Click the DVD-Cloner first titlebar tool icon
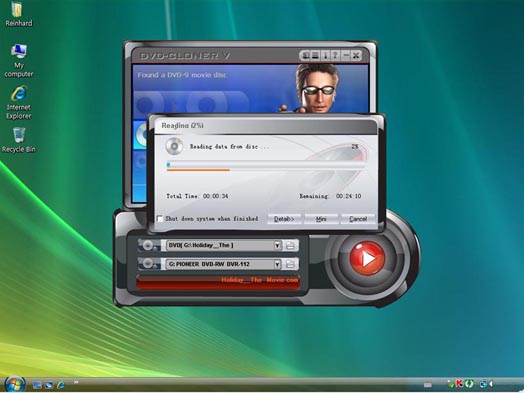This screenshot has height=393, width=524. 305,55
